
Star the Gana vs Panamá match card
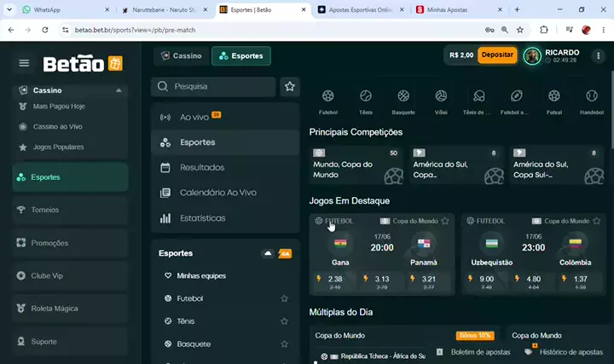click(445, 221)
